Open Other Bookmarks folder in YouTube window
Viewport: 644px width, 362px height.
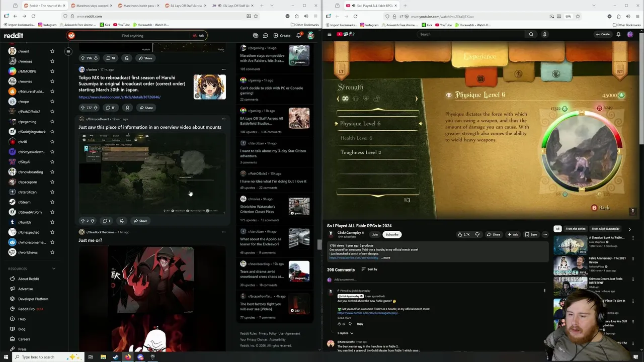pyautogui.click(x=626, y=25)
